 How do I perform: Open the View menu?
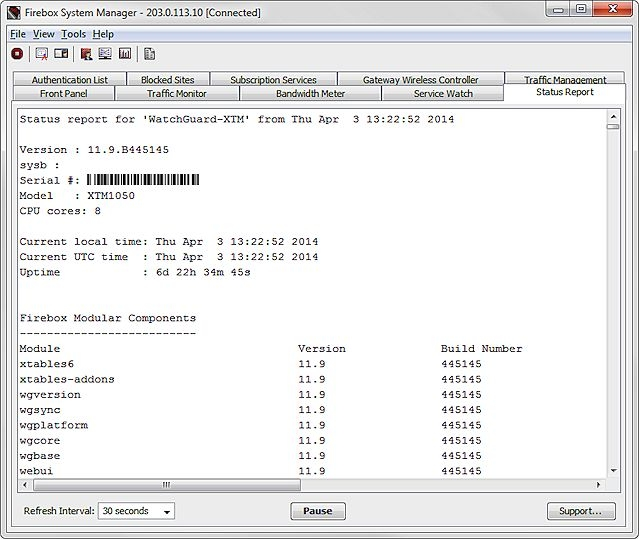[44, 34]
